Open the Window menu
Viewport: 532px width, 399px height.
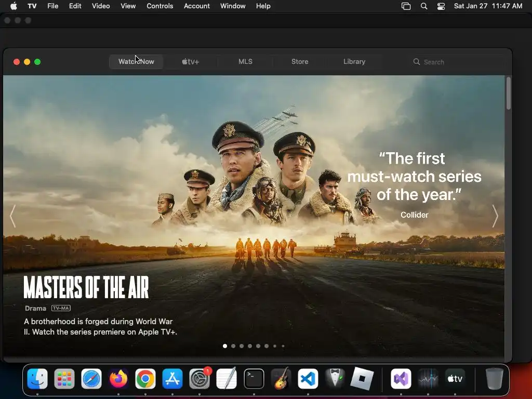point(233,6)
